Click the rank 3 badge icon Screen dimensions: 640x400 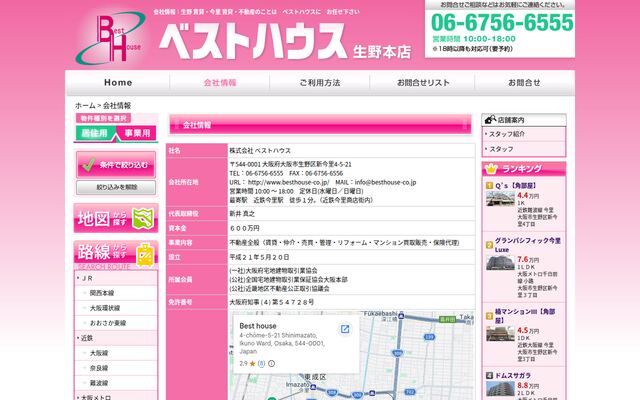click(x=489, y=316)
